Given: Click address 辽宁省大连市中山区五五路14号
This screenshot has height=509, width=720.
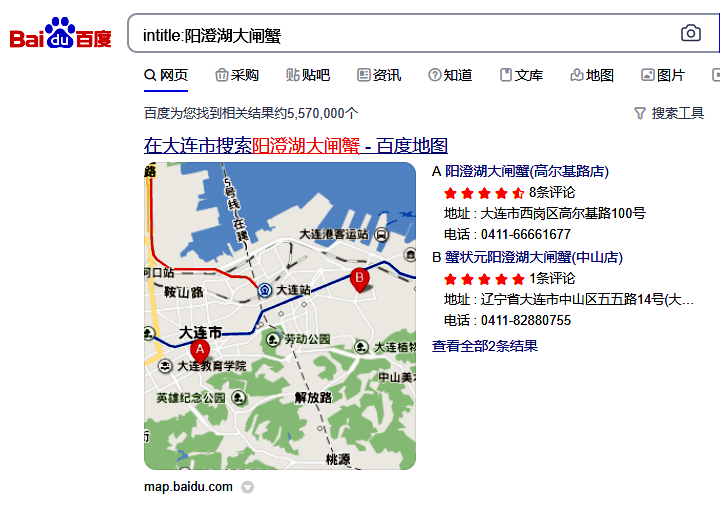Looking at the screenshot, I should coord(587,300).
